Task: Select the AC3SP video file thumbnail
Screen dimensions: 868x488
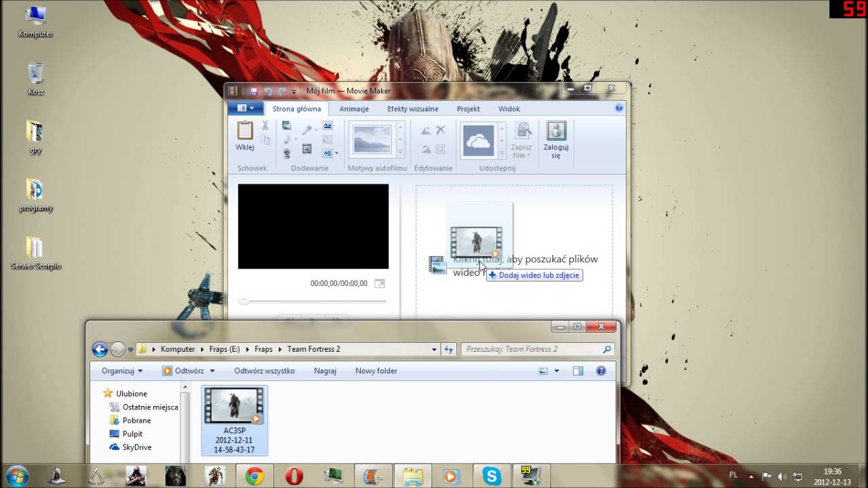Action: pyautogui.click(x=235, y=420)
